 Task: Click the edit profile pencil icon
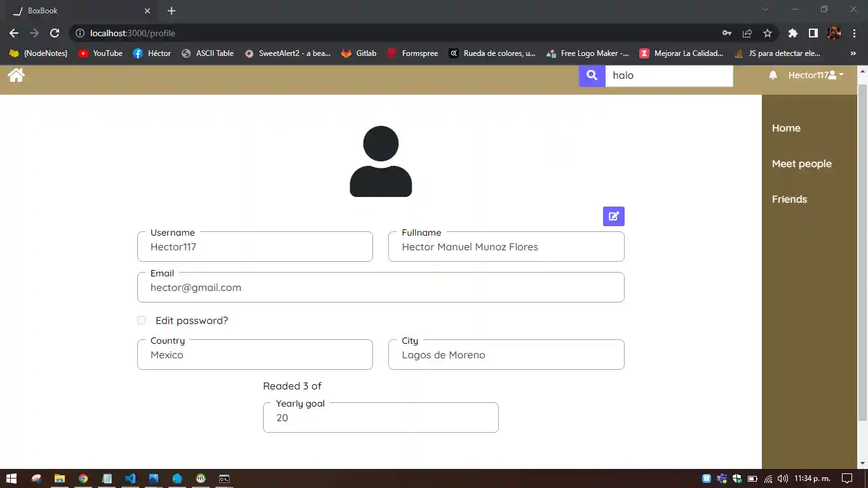coord(613,216)
